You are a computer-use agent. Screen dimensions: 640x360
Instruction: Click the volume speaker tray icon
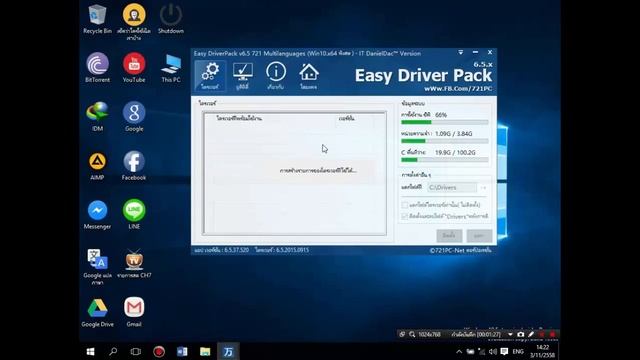click(493, 351)
